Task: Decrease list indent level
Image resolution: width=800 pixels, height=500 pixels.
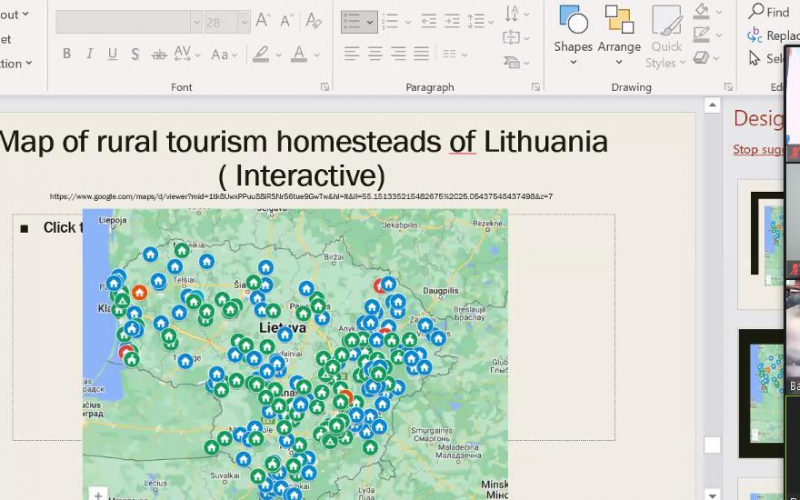Action: 429,21
